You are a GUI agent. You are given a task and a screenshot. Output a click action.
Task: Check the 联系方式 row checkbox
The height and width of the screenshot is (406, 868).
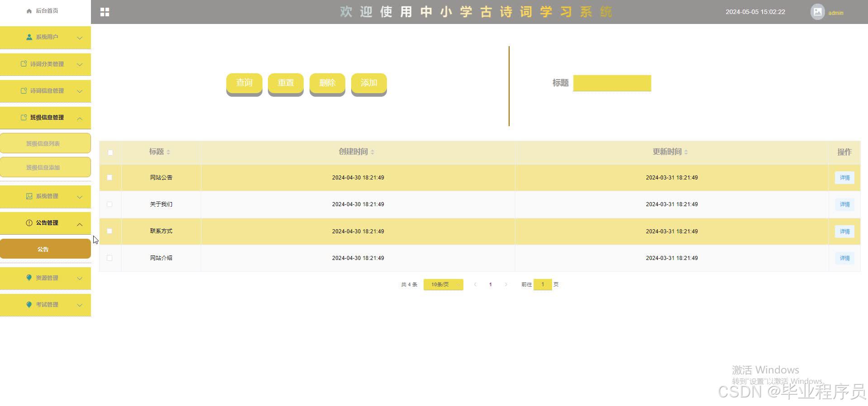tap(110, 231)
